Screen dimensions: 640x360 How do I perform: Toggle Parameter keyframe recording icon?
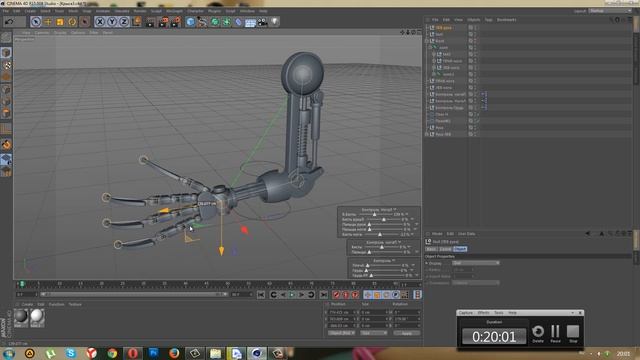[x=396, y=295]
